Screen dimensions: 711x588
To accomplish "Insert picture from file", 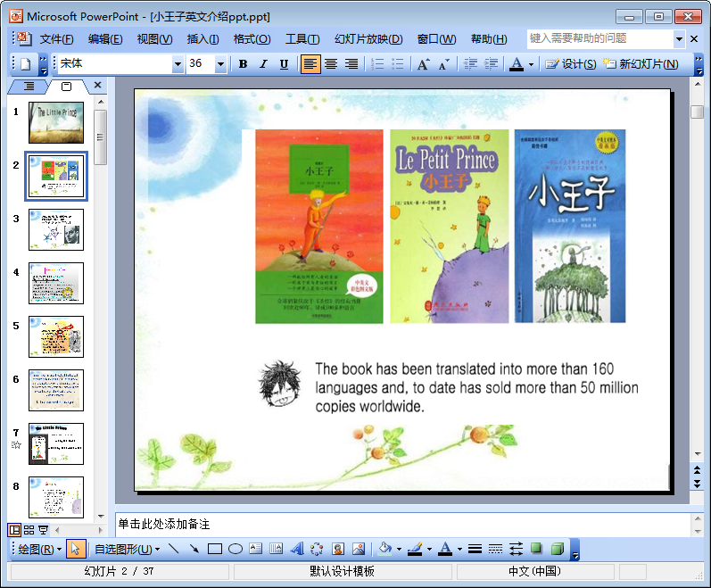I will tap(359, 549).
